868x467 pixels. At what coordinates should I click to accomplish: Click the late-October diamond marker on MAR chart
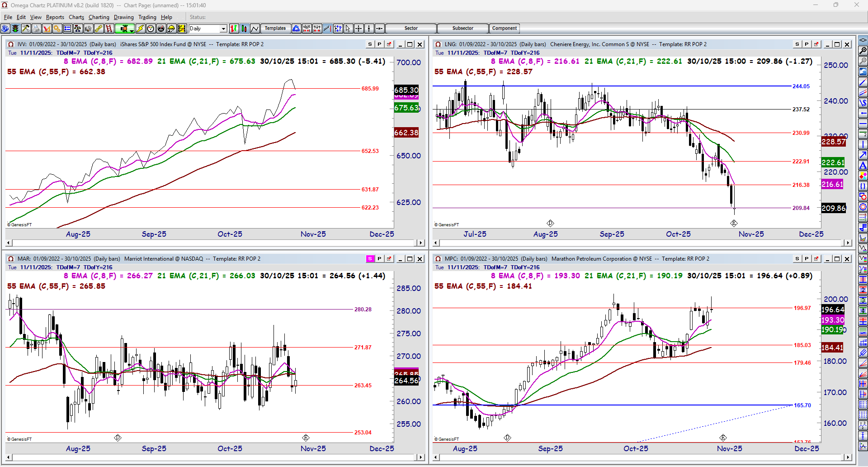coord(306,438)
